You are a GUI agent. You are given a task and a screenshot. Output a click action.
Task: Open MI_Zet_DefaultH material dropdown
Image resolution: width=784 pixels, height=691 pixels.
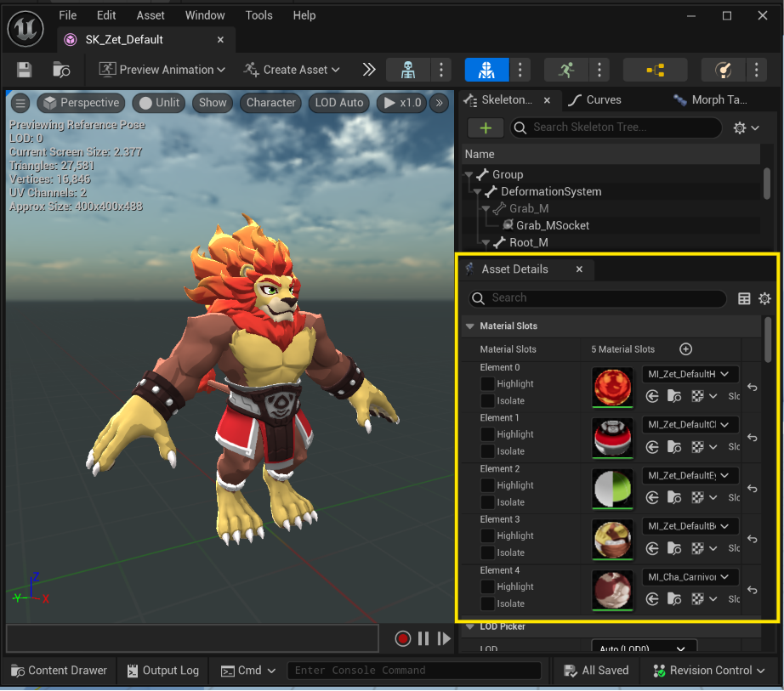pos(690,374)
